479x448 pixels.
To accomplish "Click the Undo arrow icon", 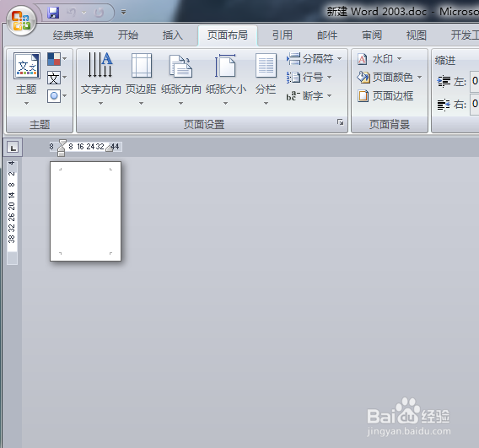I will point(72,13).
